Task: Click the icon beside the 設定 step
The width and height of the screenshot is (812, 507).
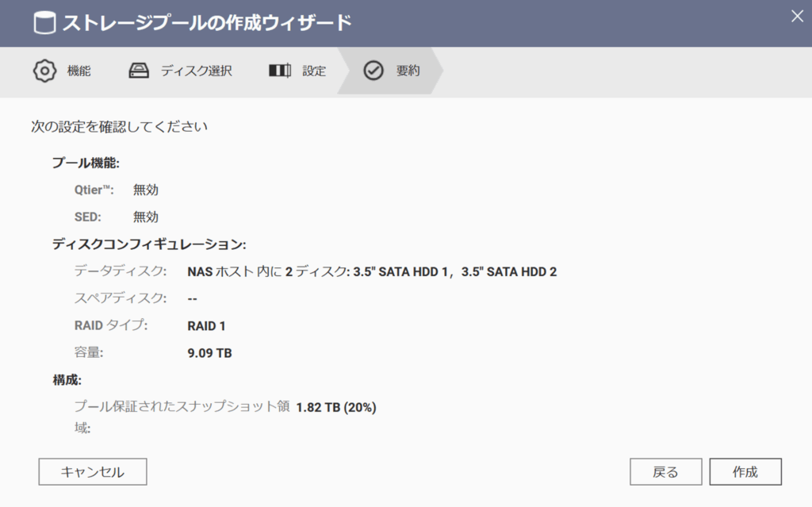Action: click(x=279, y=71)
